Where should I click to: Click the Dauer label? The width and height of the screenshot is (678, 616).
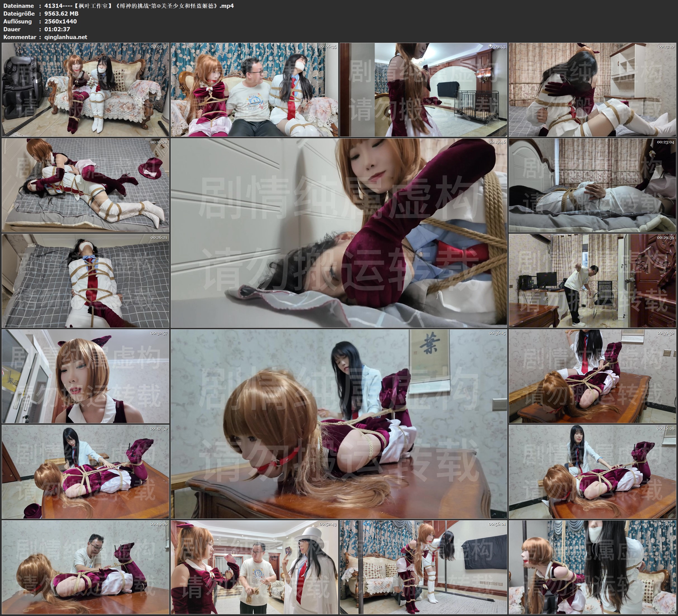[12, 29]
